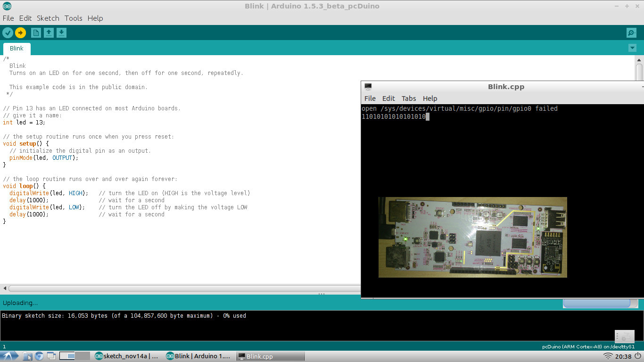This screenshot has width=644, height=362.
Task: Click the 20:38 clock
Action: (x=623, y=356)
